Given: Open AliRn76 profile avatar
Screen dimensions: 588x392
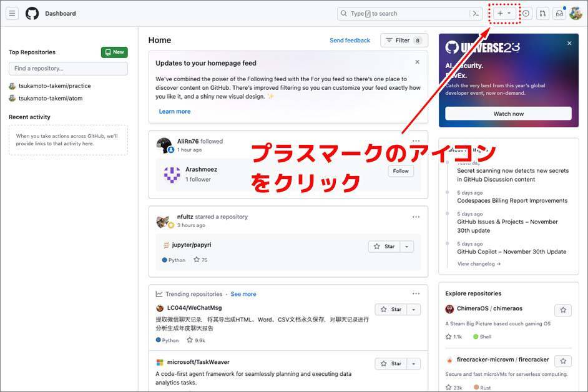Looking at the screenshot, I should (x=164, y=145).
